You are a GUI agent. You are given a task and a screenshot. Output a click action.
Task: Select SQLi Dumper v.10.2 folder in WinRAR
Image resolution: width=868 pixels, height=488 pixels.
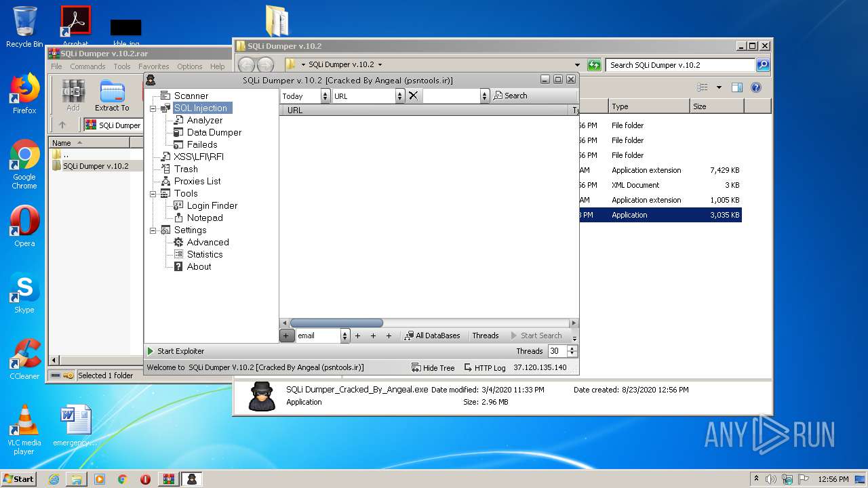pos(96,166)
